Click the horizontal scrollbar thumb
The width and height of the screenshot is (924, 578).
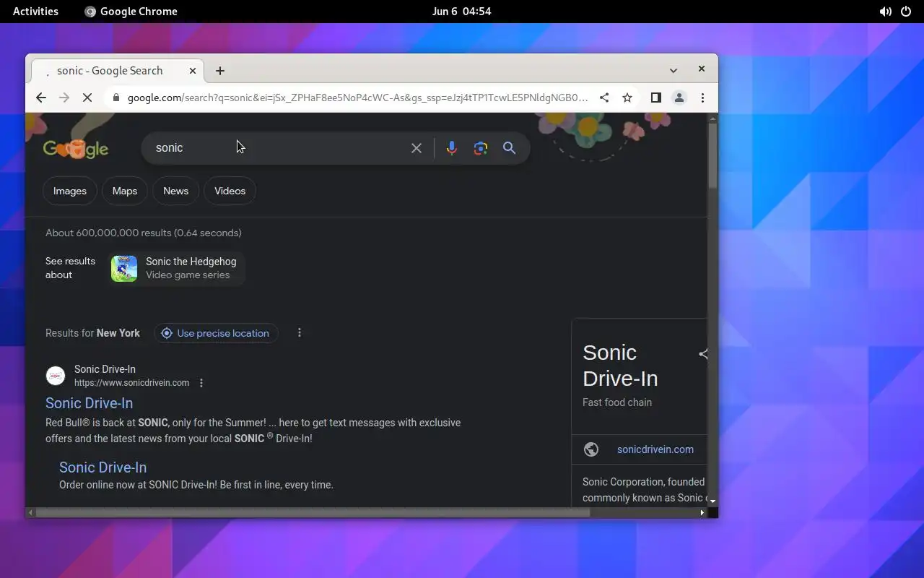click(313, 513)
